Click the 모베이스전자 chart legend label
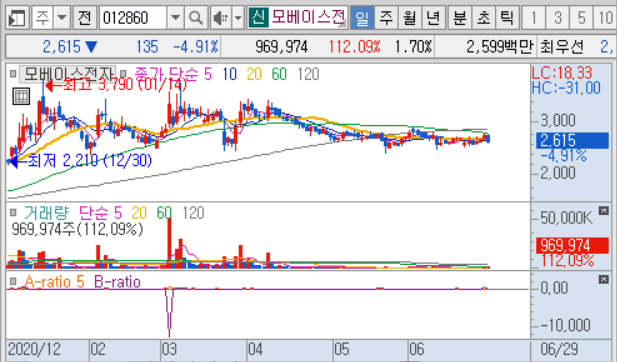Image resolution: width=617 pixels, height=362 pixels. pyautogui.click(x=68, y=74)
